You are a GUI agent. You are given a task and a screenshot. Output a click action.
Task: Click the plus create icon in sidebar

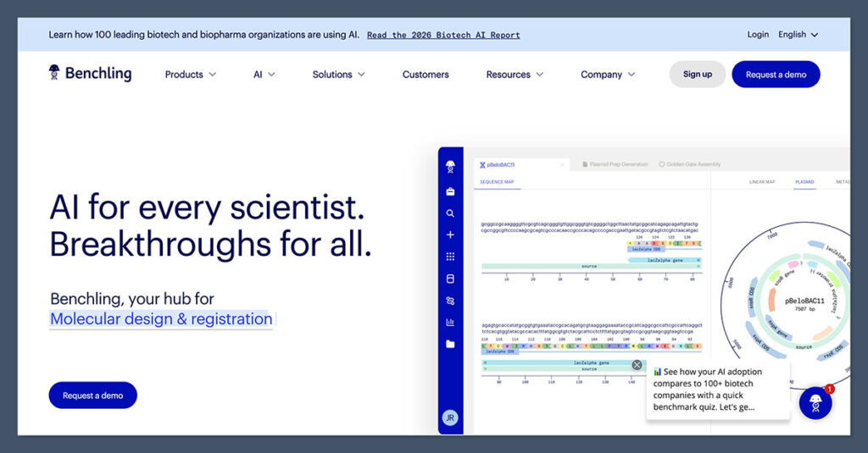coord(450,235)
